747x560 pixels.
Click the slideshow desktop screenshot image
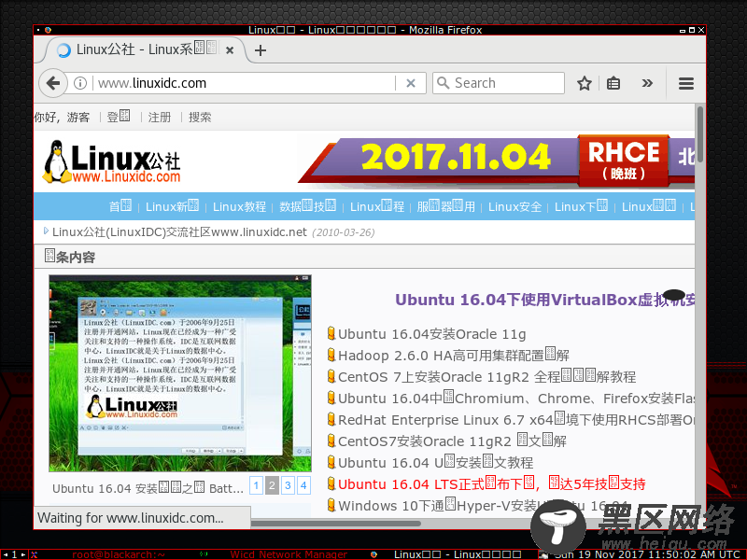point(180,373)
